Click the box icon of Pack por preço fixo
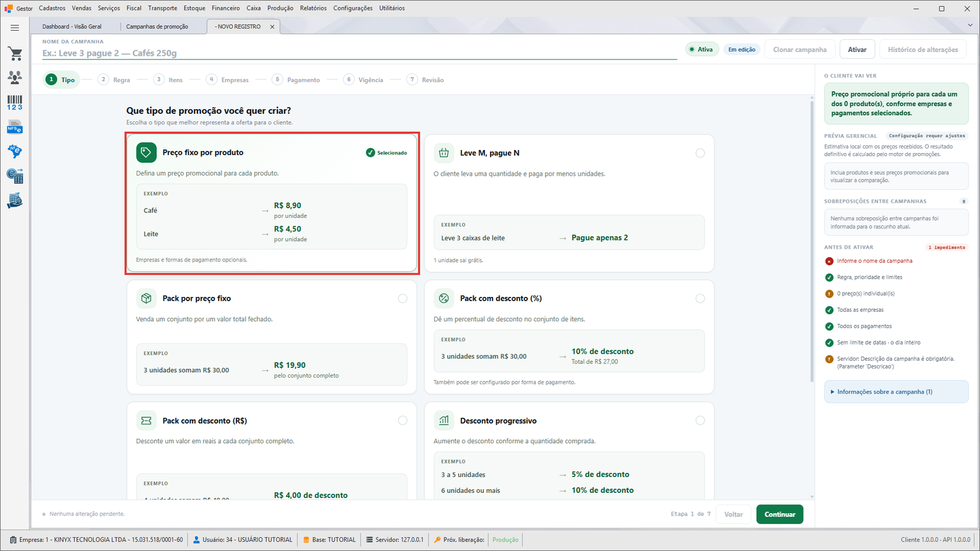The image size is (980, 551). pyautogui.click(x=146, y=298)
